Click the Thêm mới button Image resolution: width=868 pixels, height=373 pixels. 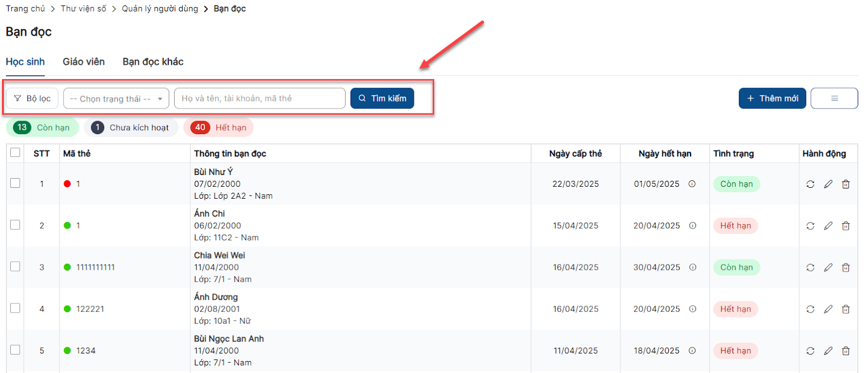[772, 98]
